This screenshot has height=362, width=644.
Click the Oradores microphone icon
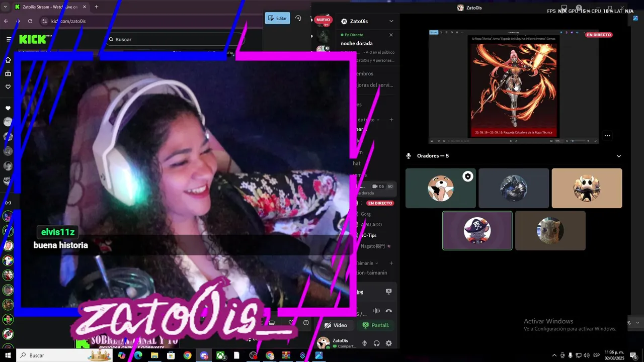tap(409, 156)
